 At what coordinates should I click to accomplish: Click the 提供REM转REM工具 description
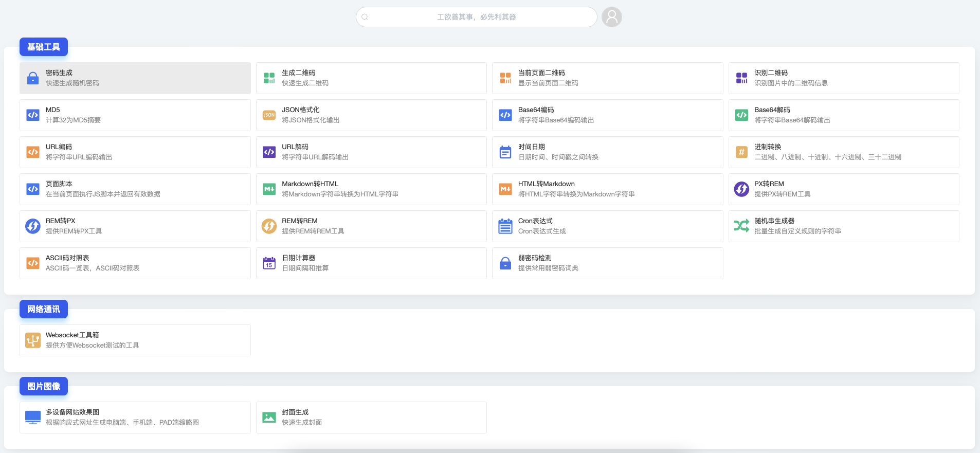click(x=313, y=231)
